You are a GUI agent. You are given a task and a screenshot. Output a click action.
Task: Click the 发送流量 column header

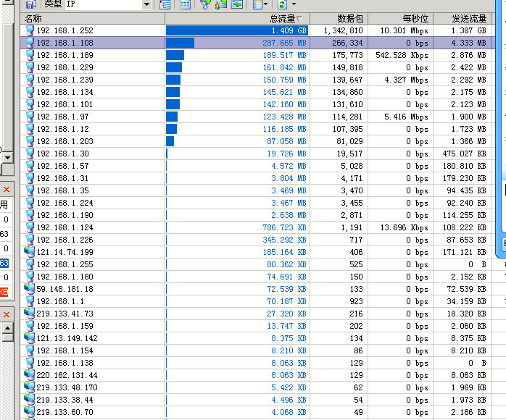pos(464,18)
